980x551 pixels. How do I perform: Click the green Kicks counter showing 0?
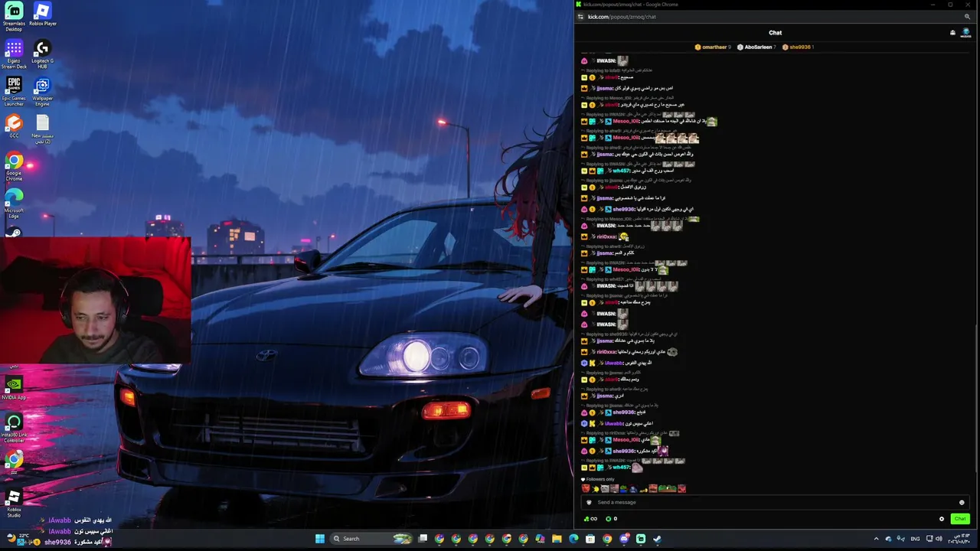tap(611, 519)
